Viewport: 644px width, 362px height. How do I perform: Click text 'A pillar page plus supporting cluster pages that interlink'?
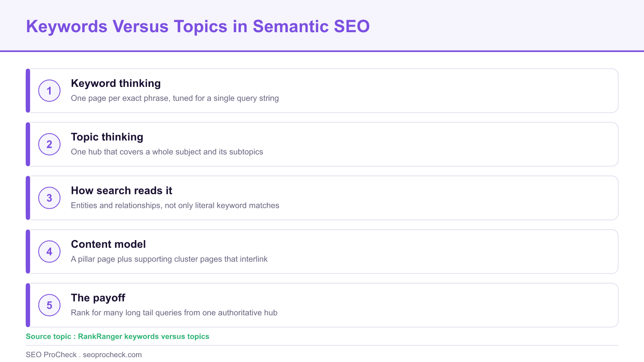[169, 259]
